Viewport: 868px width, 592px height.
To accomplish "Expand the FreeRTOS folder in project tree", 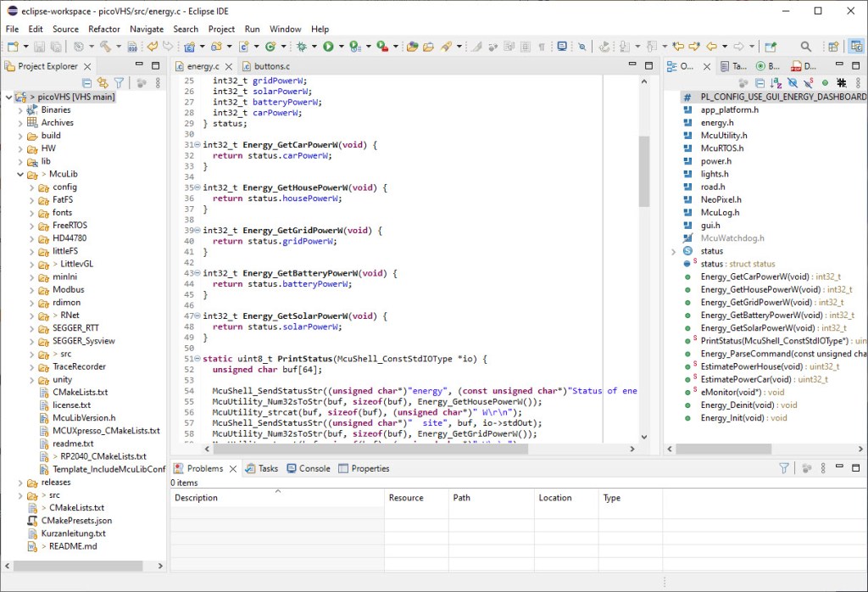I will (x=32, y=226).
